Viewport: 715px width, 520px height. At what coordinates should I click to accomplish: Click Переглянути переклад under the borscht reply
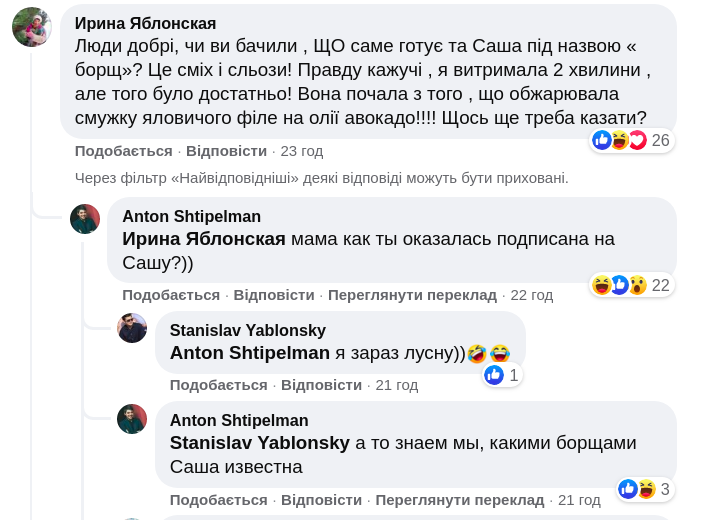click(x=459, y=499)
